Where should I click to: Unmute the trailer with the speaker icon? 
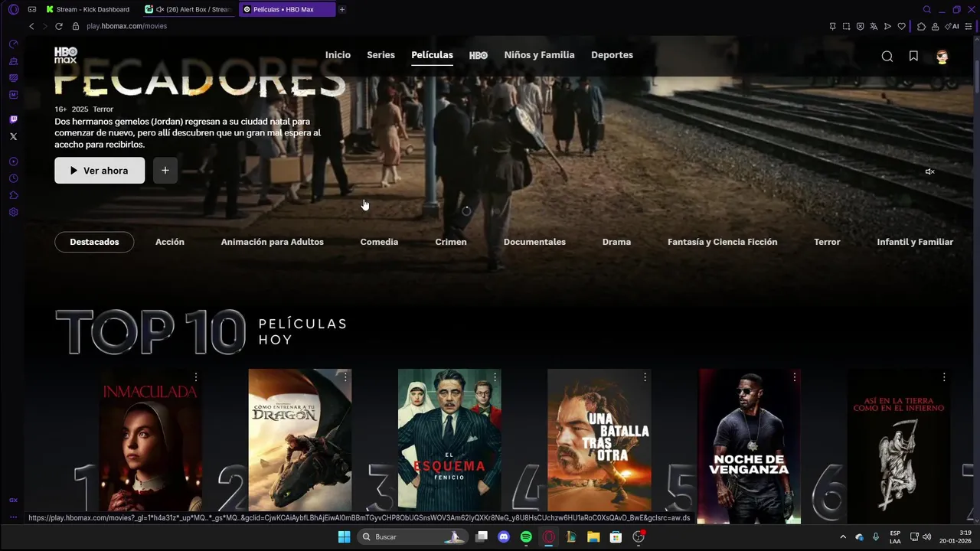pos(929,171)
